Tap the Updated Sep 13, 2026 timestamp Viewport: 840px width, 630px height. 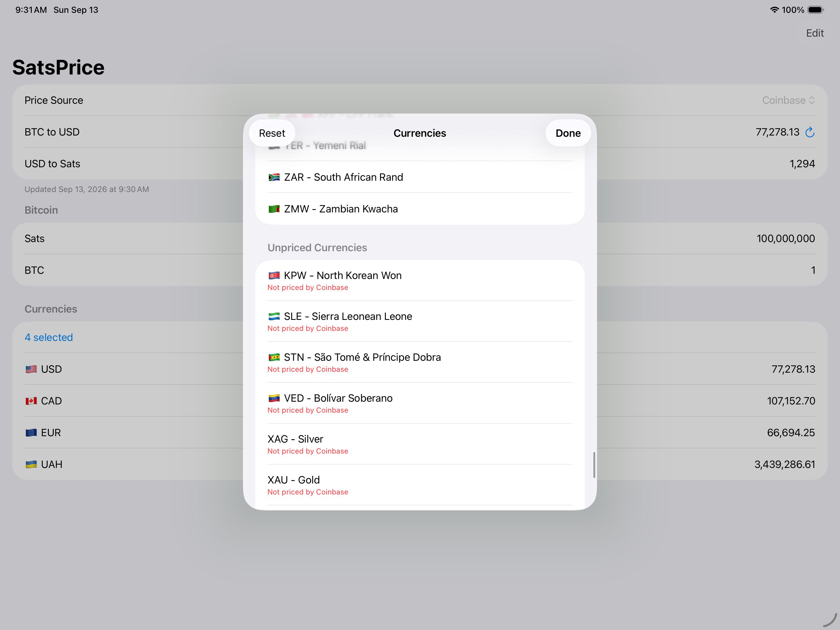tap(87, 189)
